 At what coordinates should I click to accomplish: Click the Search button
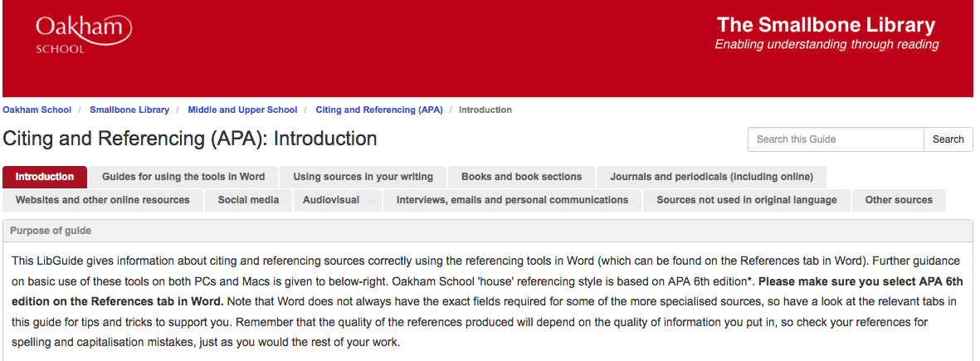tap(948, 139)
